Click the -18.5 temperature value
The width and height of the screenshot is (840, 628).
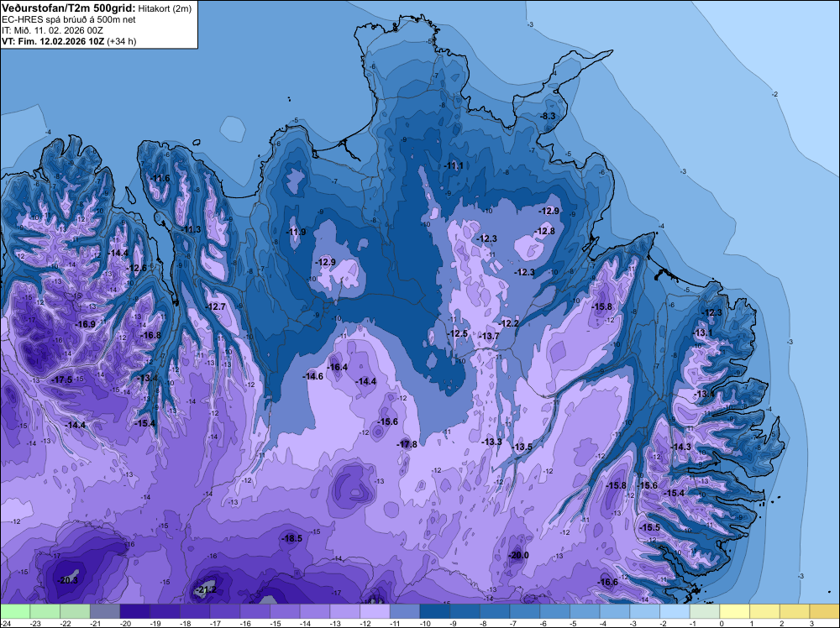(x=292, y=539)
